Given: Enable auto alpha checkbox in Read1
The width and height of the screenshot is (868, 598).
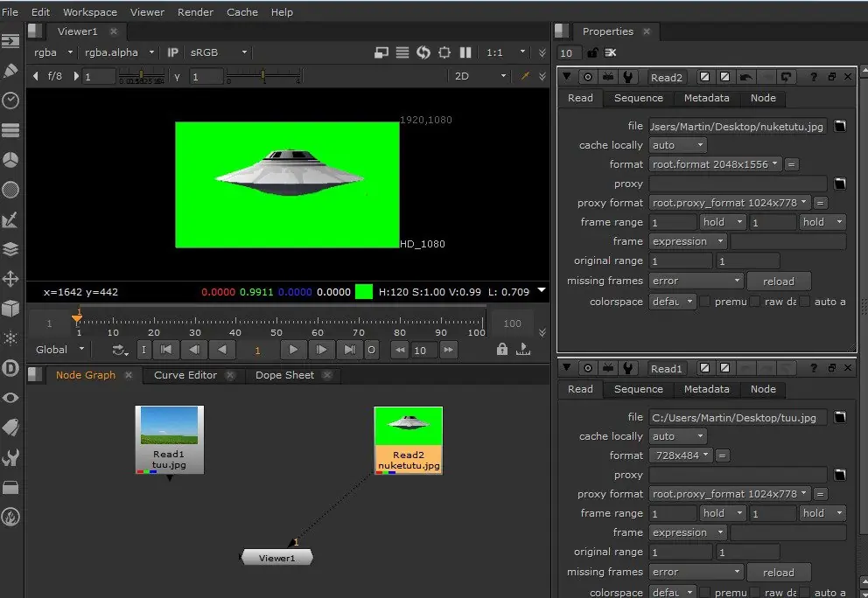Looking at the screenshot, I should [x=805, y=593].
